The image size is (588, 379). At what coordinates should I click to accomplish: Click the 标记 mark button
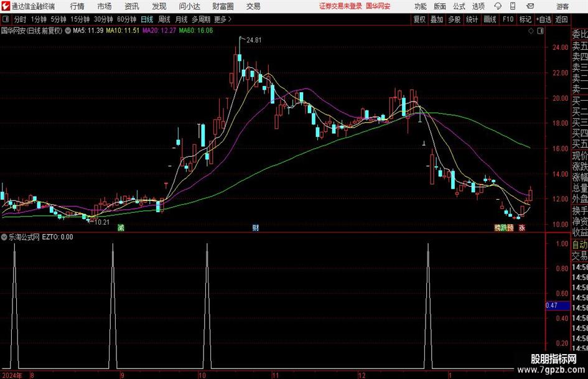coord(525,19)
